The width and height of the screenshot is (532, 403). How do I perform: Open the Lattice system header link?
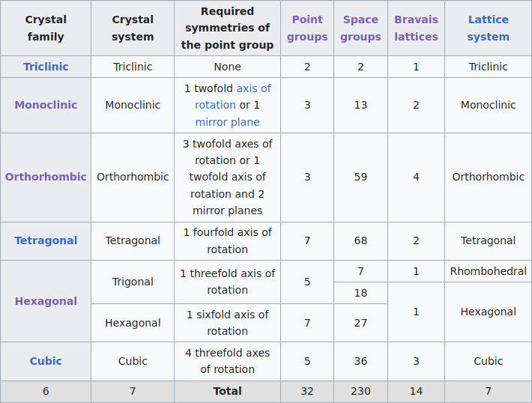tap(488, 28)
